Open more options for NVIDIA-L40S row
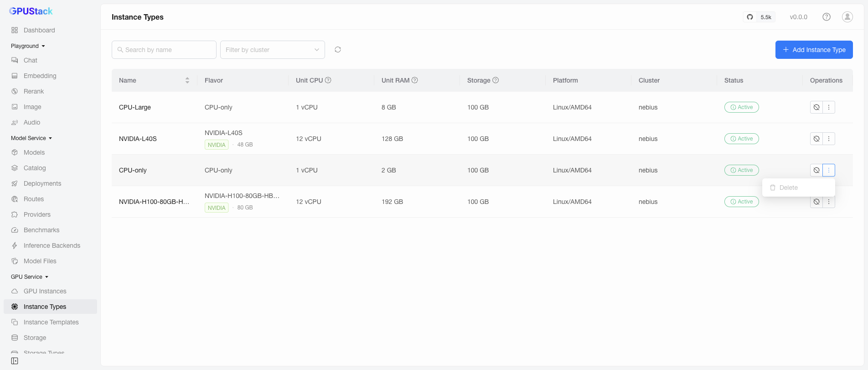Screen dimensions: 868x370 click(x=829, y=139)
